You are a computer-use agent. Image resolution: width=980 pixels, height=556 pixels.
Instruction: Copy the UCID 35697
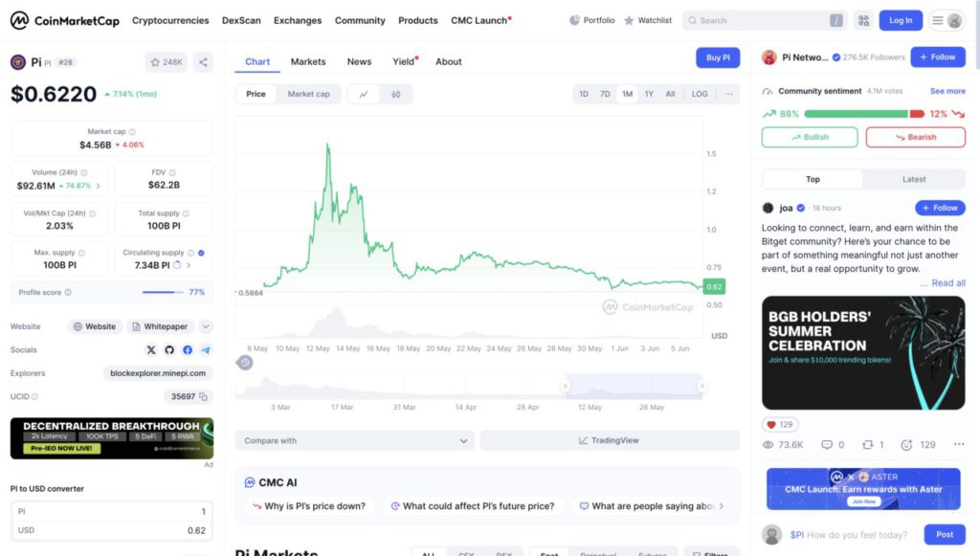(204, 396)
